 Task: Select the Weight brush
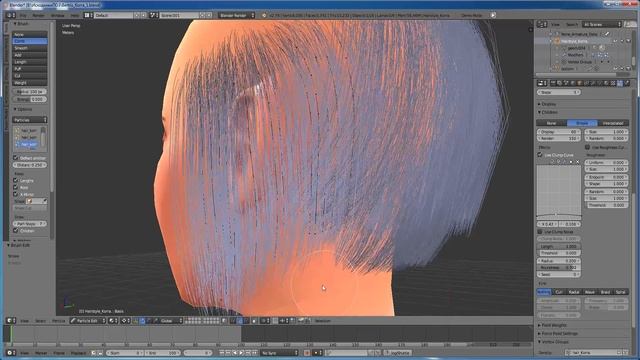point(30,83)
